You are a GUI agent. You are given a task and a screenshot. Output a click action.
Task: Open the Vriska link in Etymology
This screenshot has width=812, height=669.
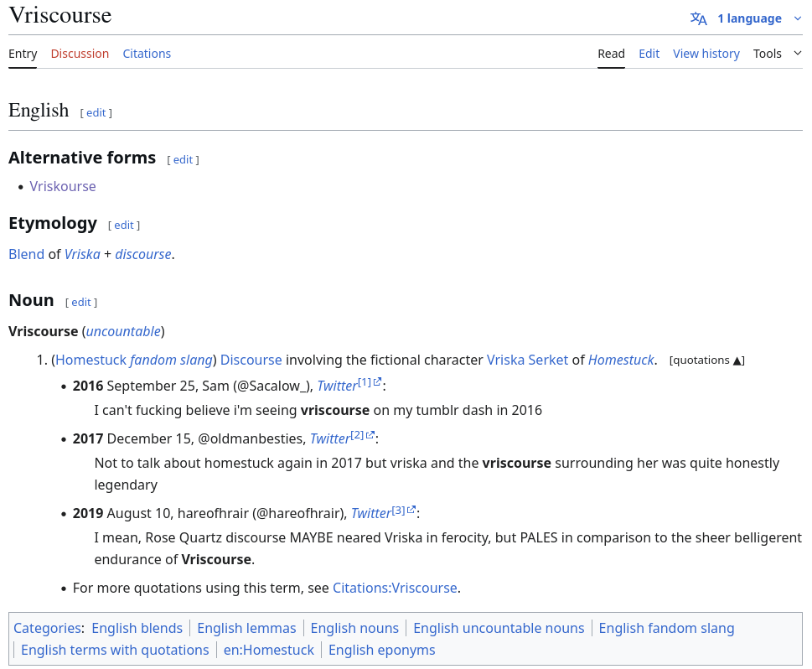[x=82, y=254]
